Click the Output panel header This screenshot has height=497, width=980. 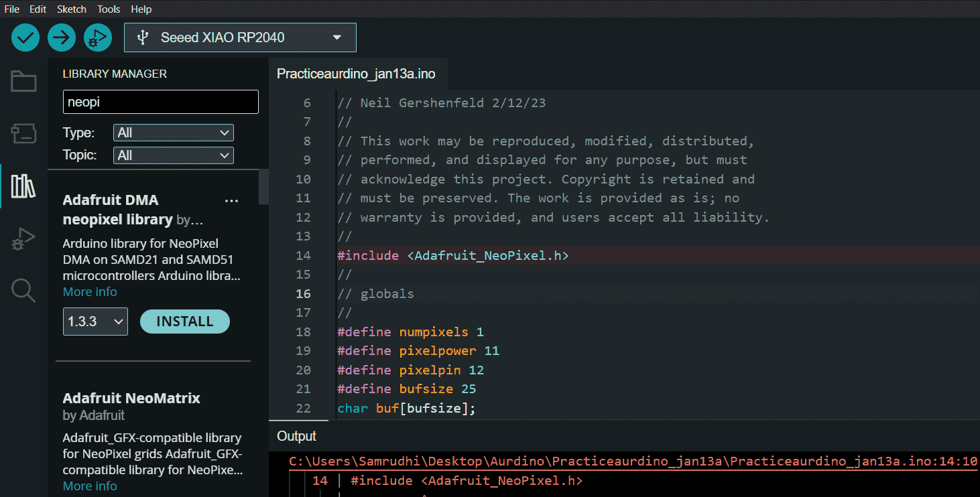coord(297,436)
